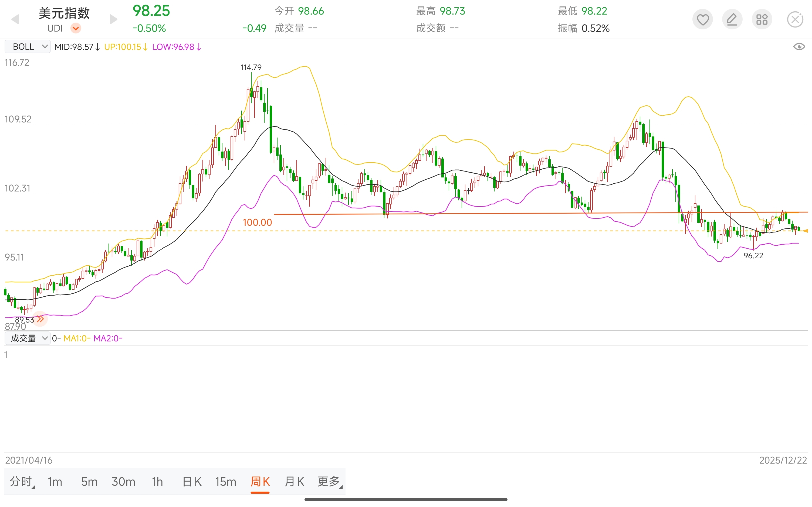Toggle indicator visibility eye icon
This screenshot has height=507, width=812.
799,47
